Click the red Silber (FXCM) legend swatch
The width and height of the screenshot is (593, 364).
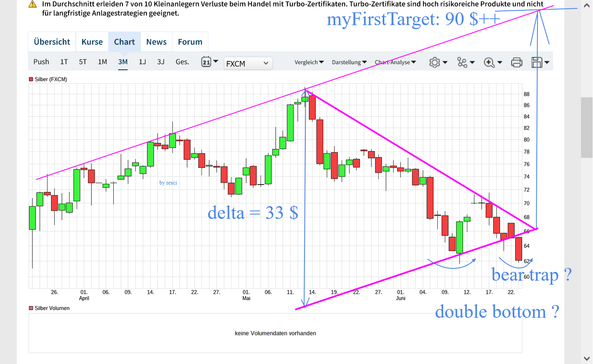(x=31, y=79)
